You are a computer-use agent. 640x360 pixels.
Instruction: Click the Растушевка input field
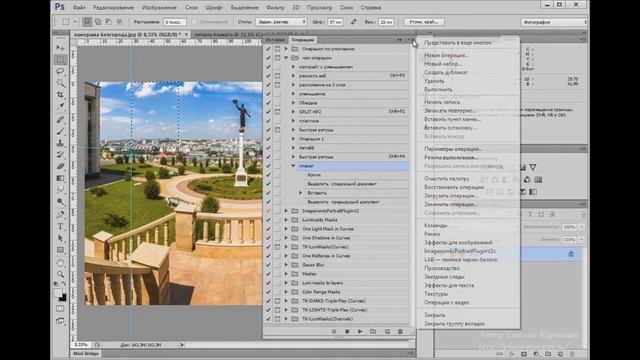coord(174,22)
